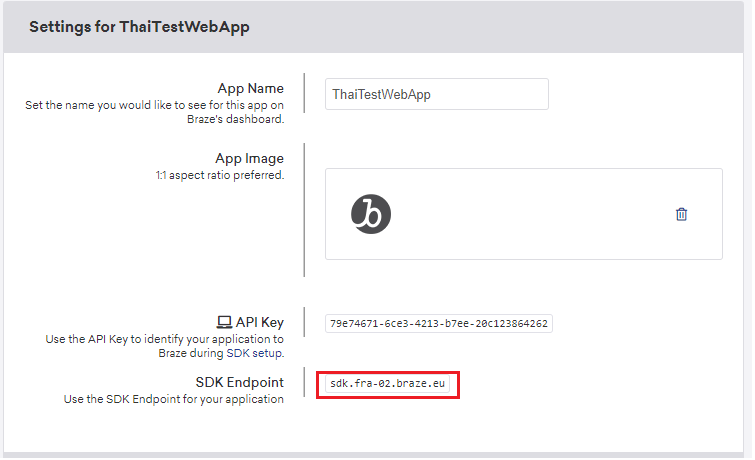Click the API Key label text
This screenshot has height=460, width=755.
[x=260, y=322]
